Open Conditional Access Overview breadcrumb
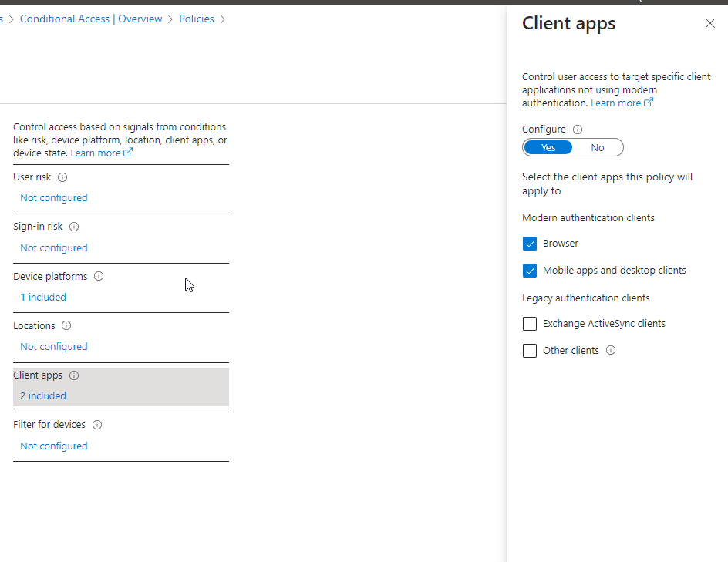Image resolution: width=728 pixels, height=562 pixels. pyautogui.click(x=90, y=19)
